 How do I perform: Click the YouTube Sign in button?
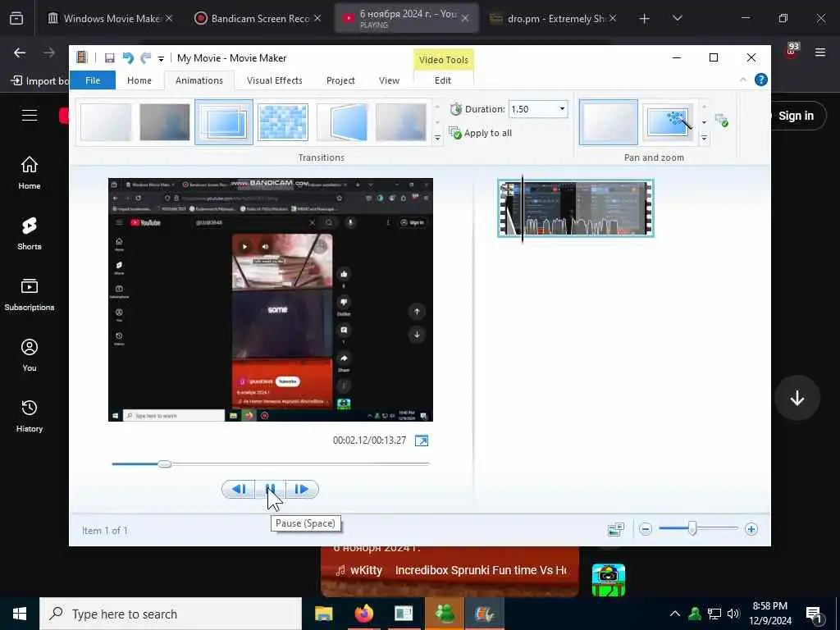point(795,116)
